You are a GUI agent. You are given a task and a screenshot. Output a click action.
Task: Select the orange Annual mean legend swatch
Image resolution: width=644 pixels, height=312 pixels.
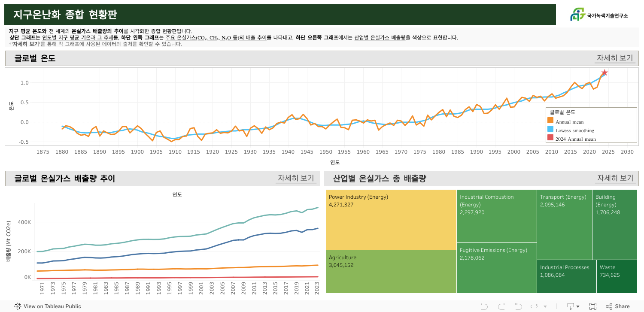[x=550, y=122]
